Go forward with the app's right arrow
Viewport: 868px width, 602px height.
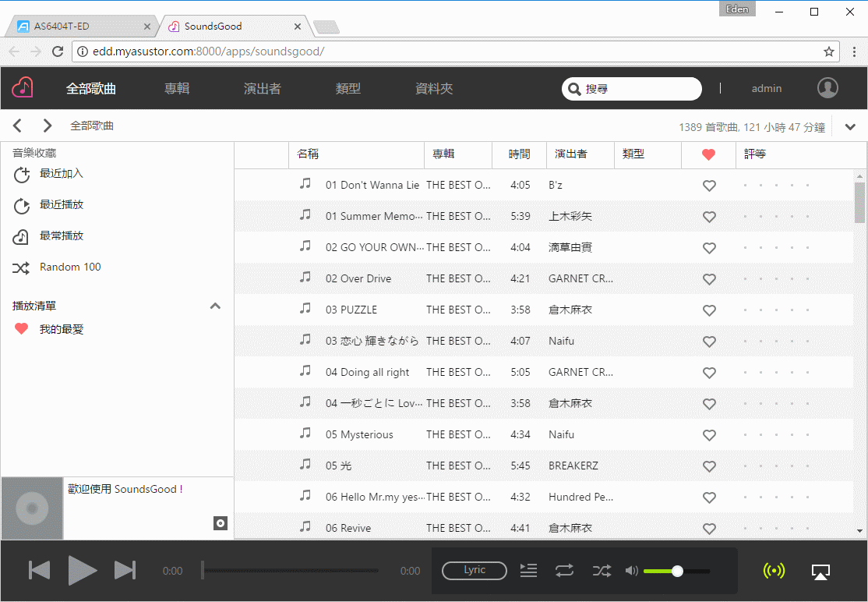click(x=48, y=126)
